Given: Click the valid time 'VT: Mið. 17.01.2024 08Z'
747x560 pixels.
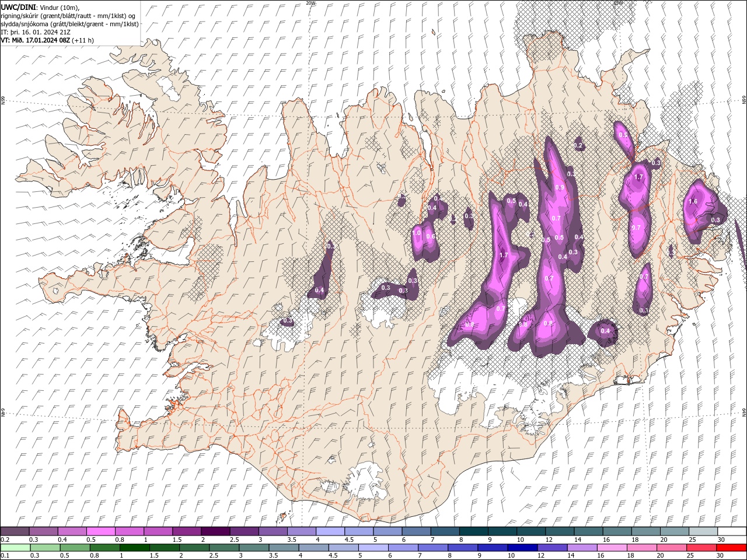Looking at the screenshot, I should tap(36, 40).
